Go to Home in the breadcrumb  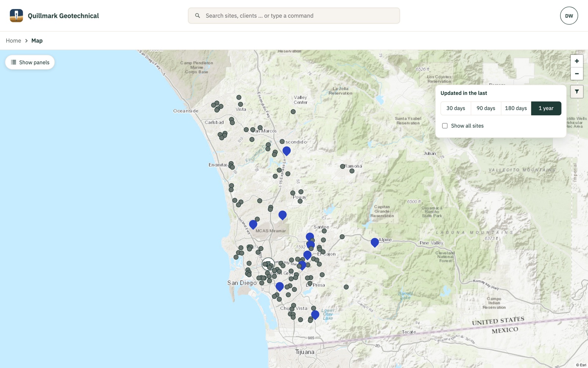click(x=13, y=40)
